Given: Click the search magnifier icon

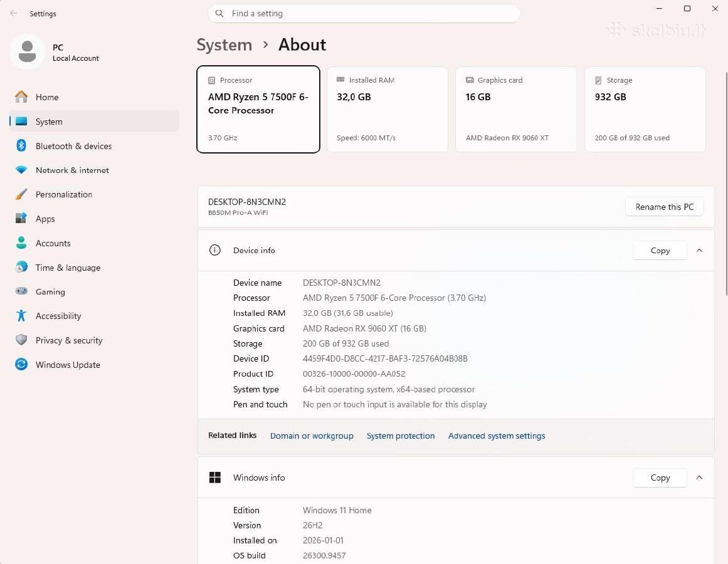Looking at the screenshot, I should (219, 13).
